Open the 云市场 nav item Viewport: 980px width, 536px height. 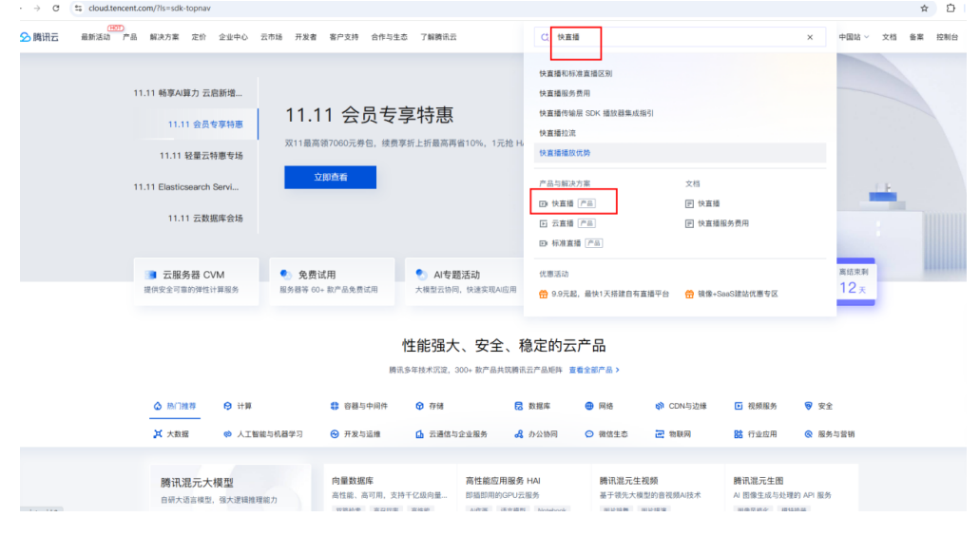(271, 37)
